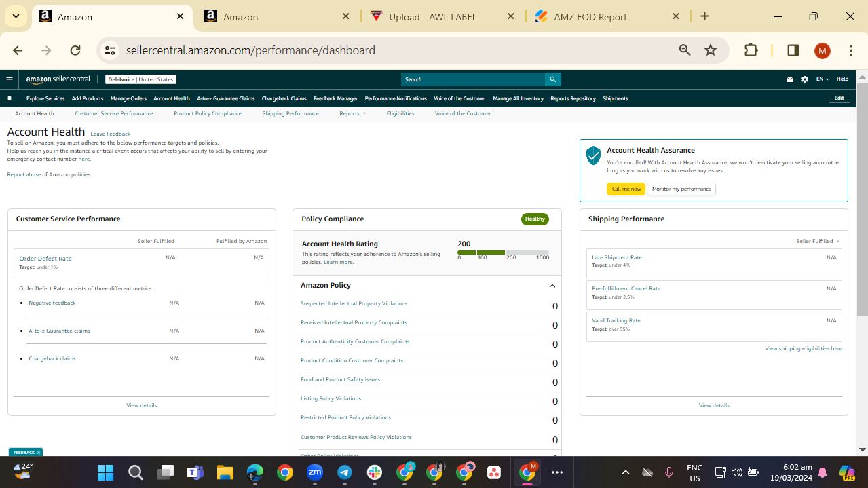Go back using the browser arrow
868x488 pixels.
pos(18,50)
